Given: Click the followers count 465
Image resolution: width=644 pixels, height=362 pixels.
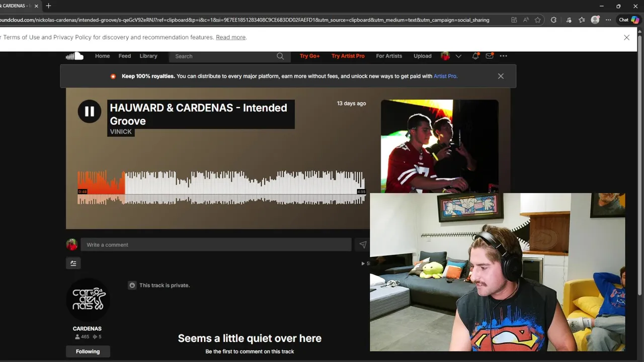Looking at the screenshot, I should pyautogui.click(x=82, y=337).
